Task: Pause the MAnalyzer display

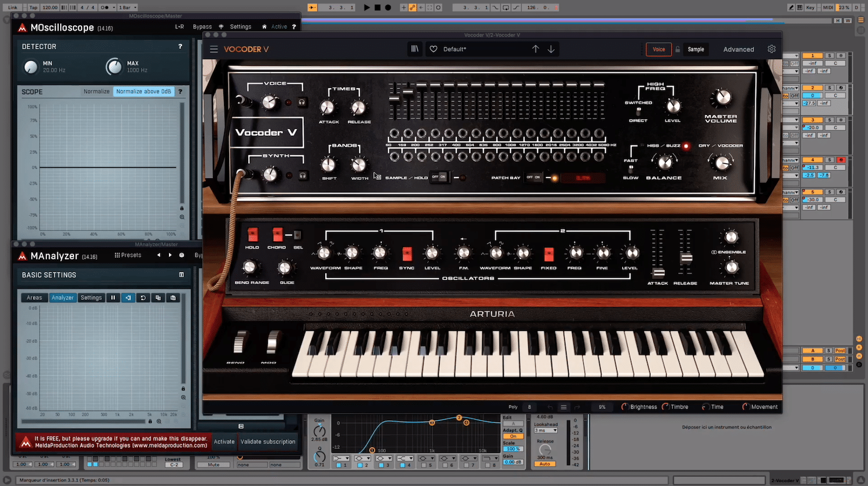Action: point(113,297)
